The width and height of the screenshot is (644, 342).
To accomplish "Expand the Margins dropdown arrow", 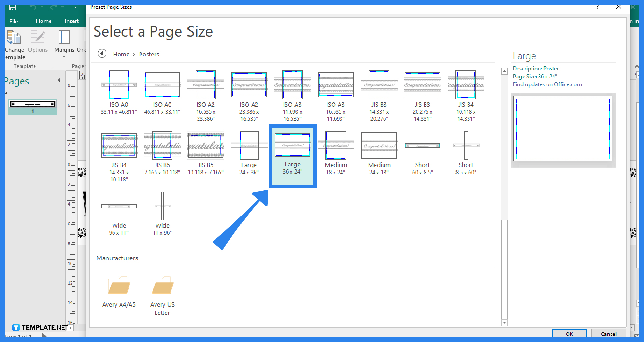I will [64, 57].
